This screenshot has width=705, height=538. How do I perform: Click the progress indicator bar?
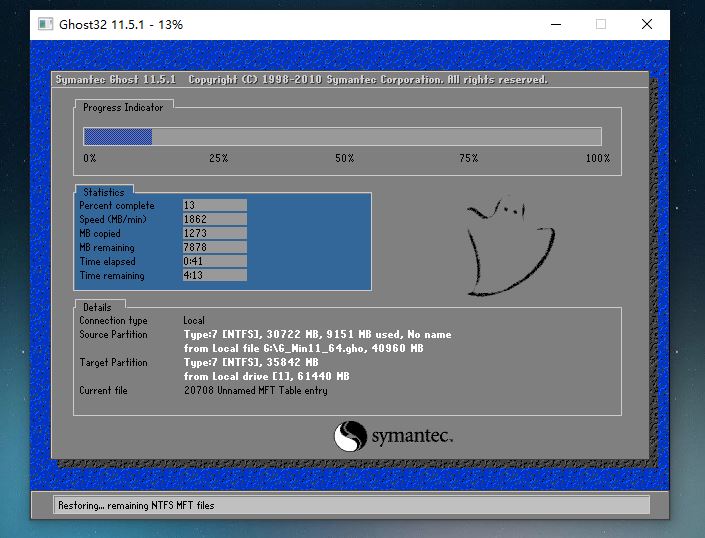pos(342,137)
